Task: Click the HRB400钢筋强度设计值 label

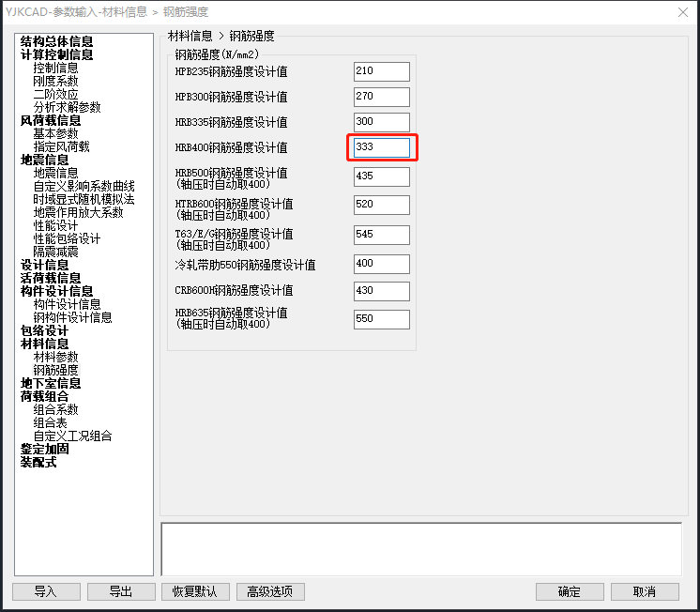Action: (231, 147)
